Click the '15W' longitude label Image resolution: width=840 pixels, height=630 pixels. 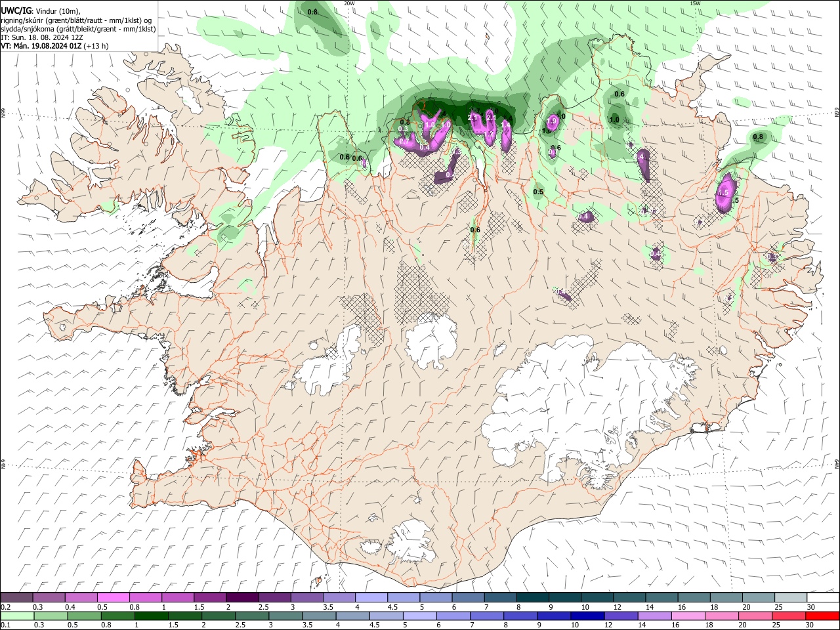point(695,3)
